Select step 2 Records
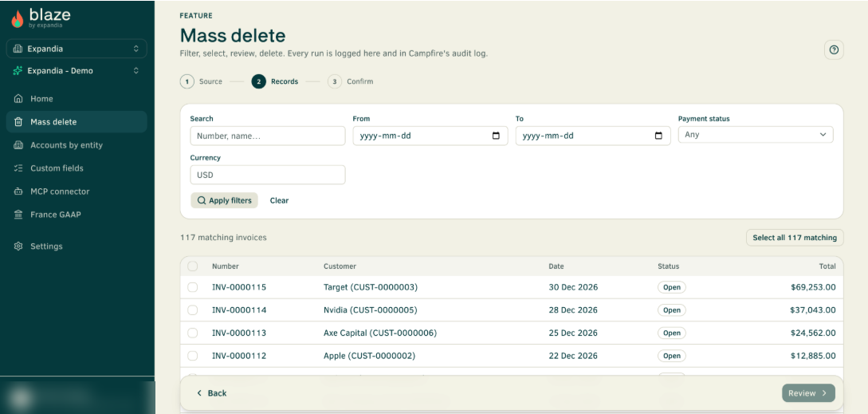Image resolution: width=868 pixels, height=414 pixels. (274, 81)
